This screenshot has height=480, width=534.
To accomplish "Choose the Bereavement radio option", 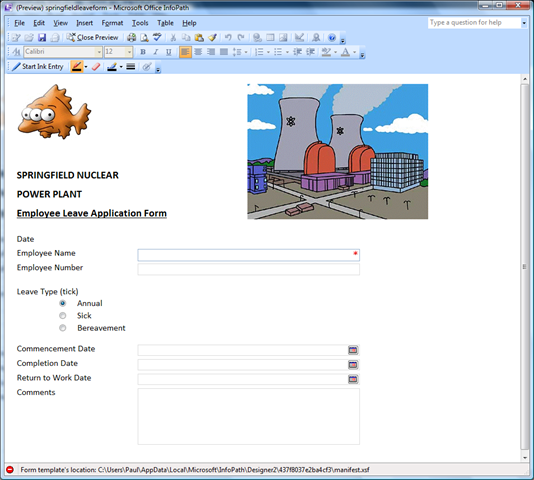I will coord(63,328).
